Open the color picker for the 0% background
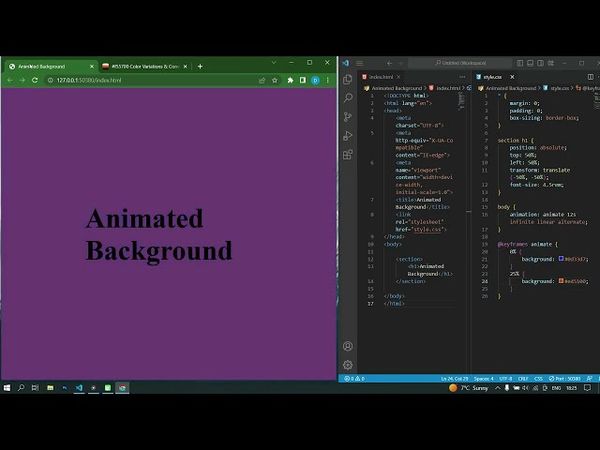Image resolution: width=600 pixels, height=450 pixels. tap(561, 259)
